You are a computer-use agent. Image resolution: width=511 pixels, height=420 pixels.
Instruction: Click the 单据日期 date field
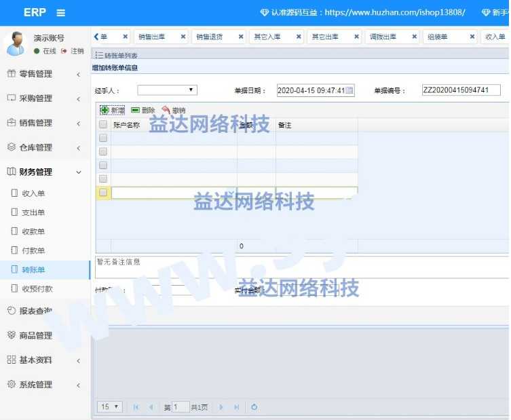click(316, 90)
